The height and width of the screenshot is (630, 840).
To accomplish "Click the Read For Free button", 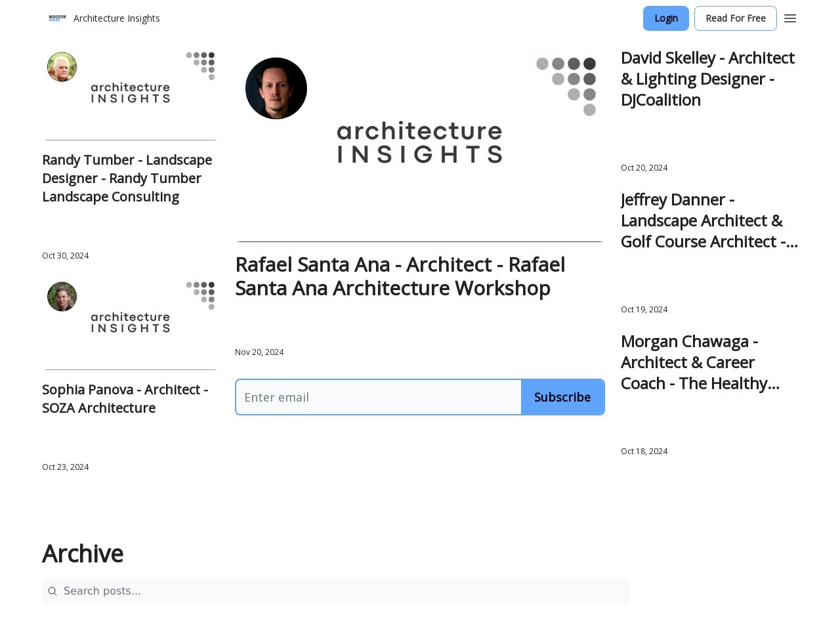I will coord(736,18).
